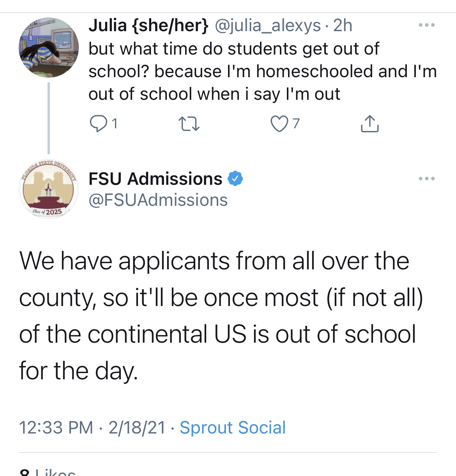The height and width of the screenshot is (476, 456).
Task: Open the Sprout Social source link
Action: coord(233,428)
